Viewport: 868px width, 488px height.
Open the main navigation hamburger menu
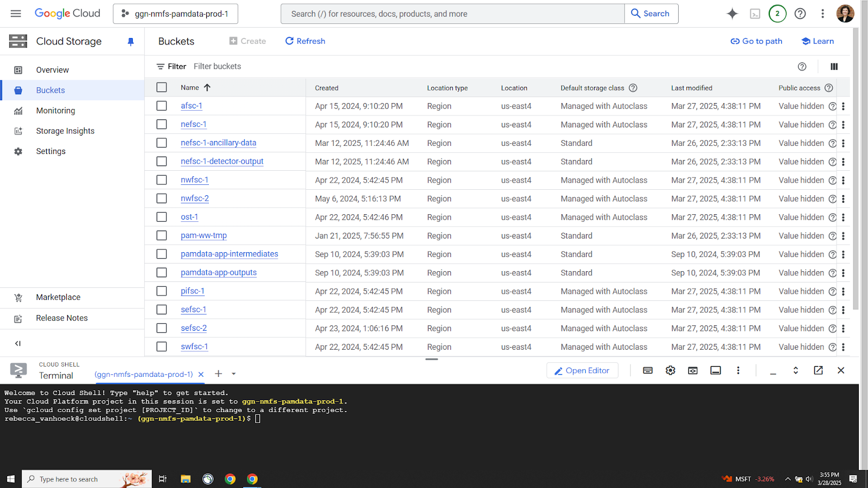(x=16, y=14)
